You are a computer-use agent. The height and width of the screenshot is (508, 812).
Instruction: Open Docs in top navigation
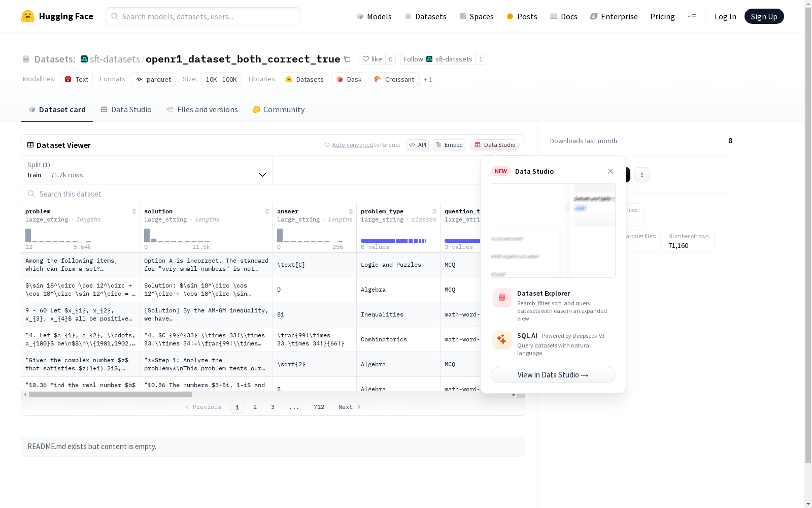click(564, 16)
